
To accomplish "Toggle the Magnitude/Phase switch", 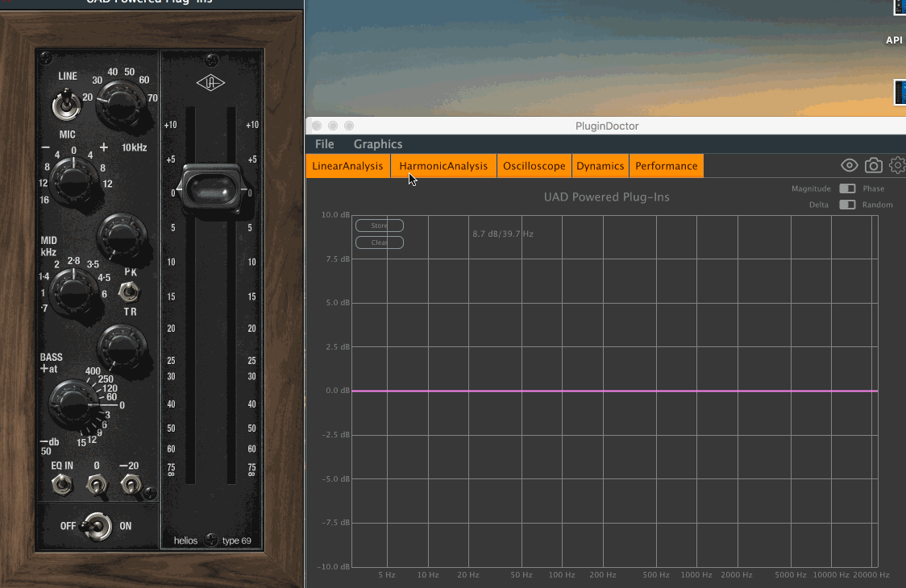I will 847,188.
